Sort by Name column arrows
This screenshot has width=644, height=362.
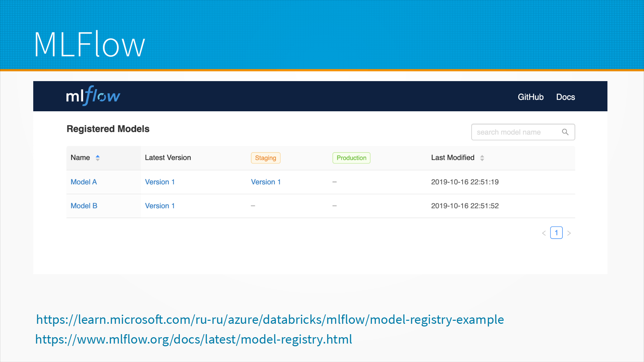click(98, 158)
